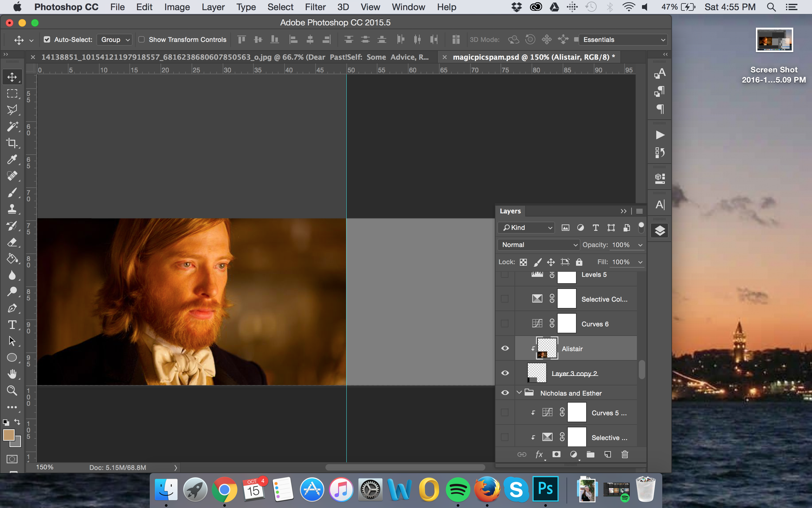
Task: Click the Alistair layer thumbnail
Action: point(547,348)
